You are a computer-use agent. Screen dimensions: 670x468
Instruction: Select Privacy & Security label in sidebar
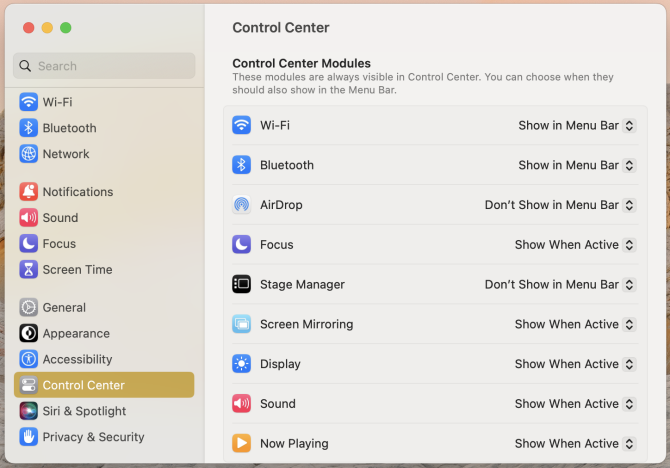94,437
